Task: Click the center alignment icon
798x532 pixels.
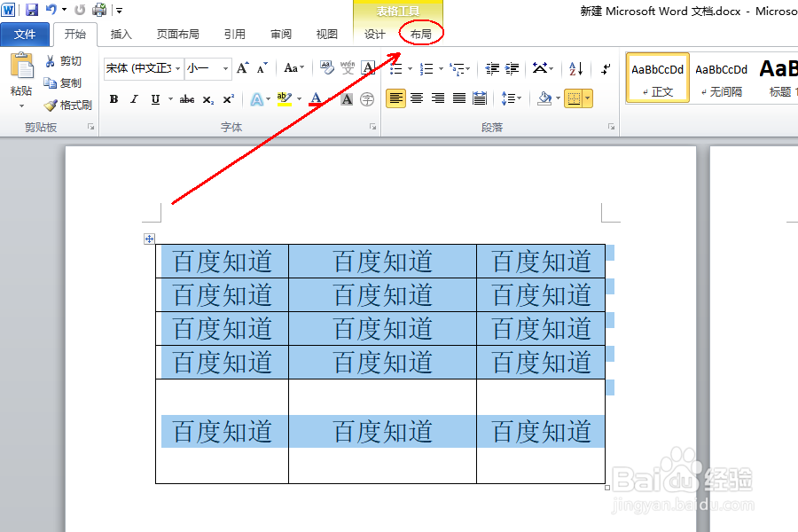Action: (x=417, y=98)
